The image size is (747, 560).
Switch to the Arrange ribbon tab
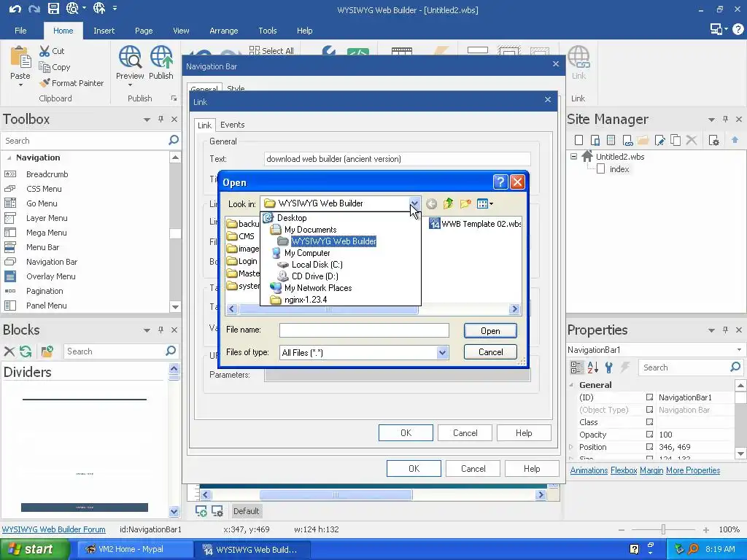click(223, 31)
